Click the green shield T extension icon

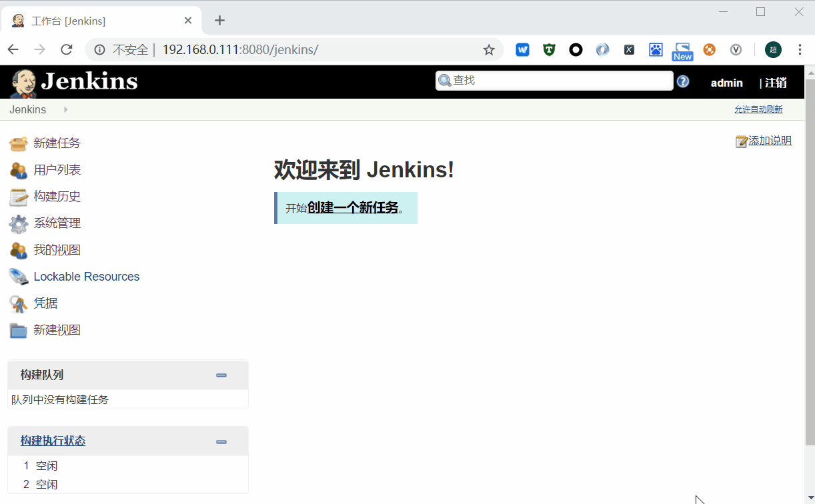click(549, 50)
